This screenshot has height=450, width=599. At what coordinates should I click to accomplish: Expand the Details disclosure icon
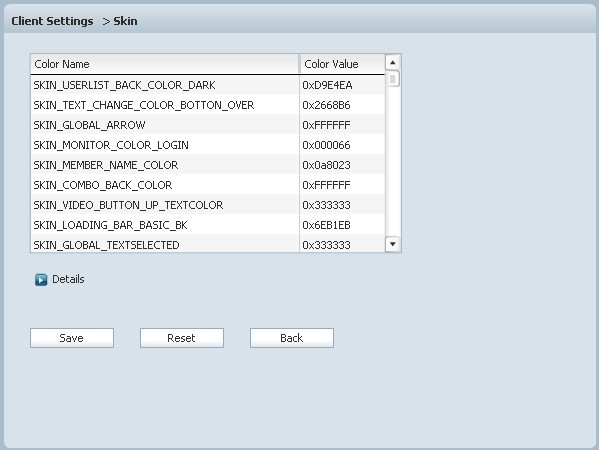[x=41, y=280]
